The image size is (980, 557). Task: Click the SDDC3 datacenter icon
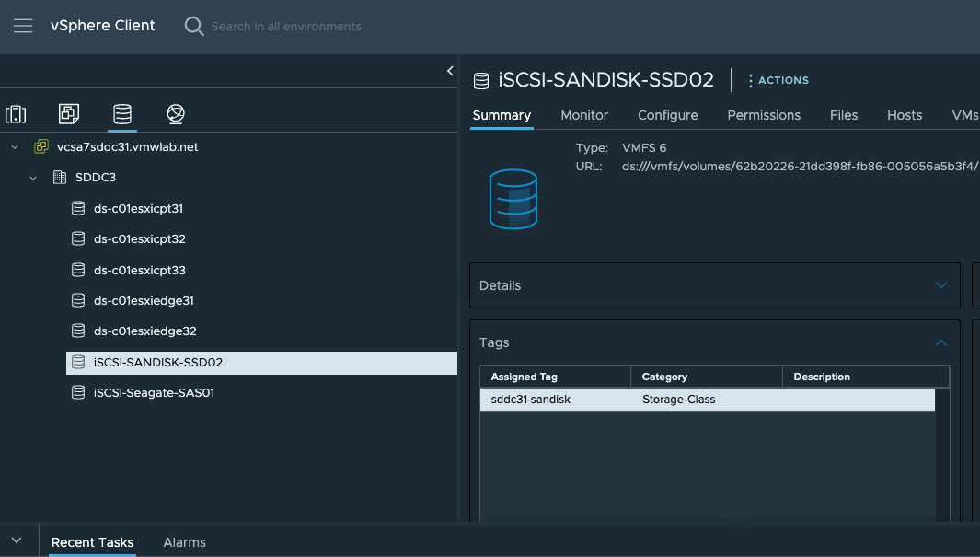tap(60, 178)
